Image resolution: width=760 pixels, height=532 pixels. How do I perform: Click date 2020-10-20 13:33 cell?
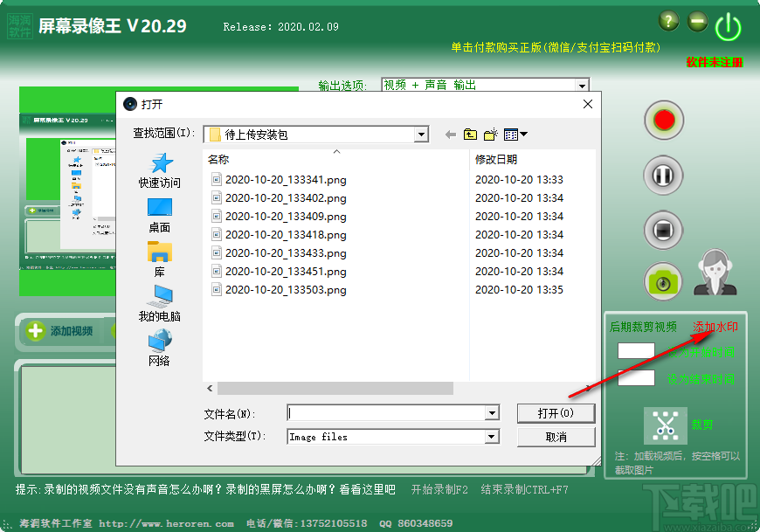coord(519,180)
